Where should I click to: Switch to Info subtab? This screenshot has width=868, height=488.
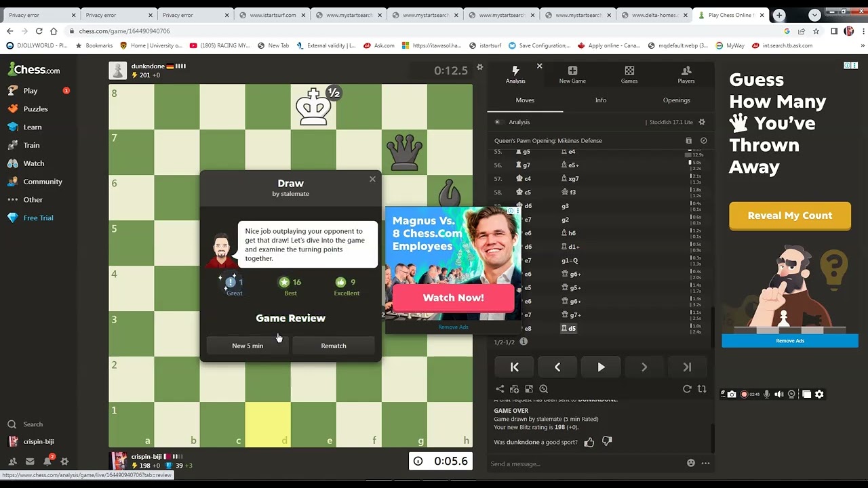(601, 100)
